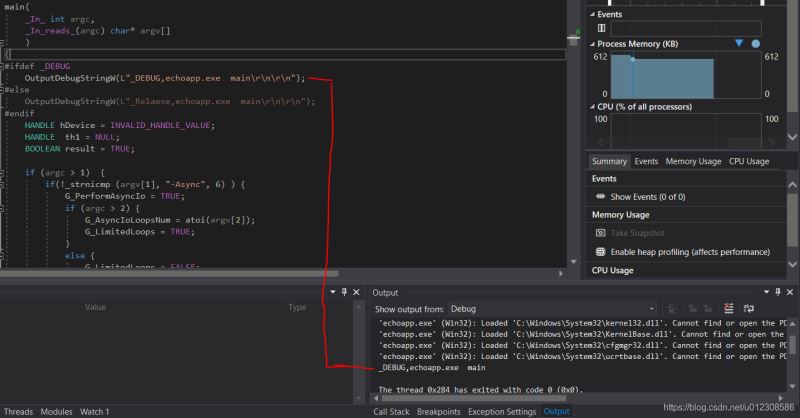
Task: Collapse the if(!_strnicmp ...) block
Action: click(3, 184)
